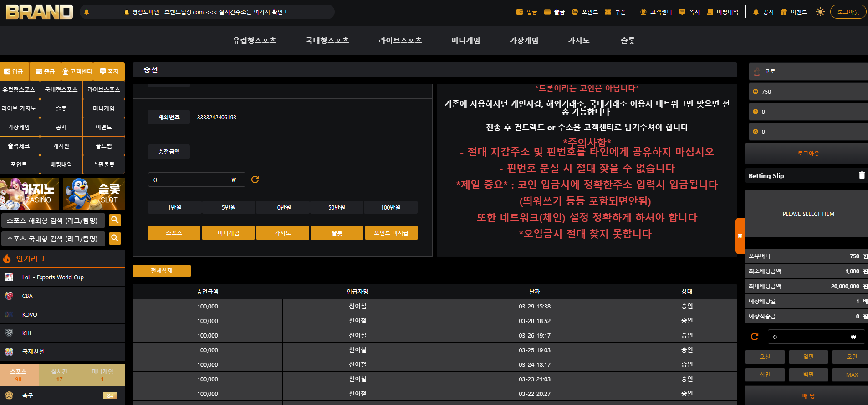Switch to the 실시간 sports tab

[x=59, y=375]
